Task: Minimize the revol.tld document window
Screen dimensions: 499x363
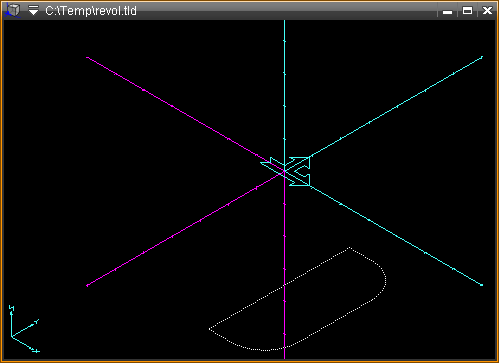Action: pos(447,11)
